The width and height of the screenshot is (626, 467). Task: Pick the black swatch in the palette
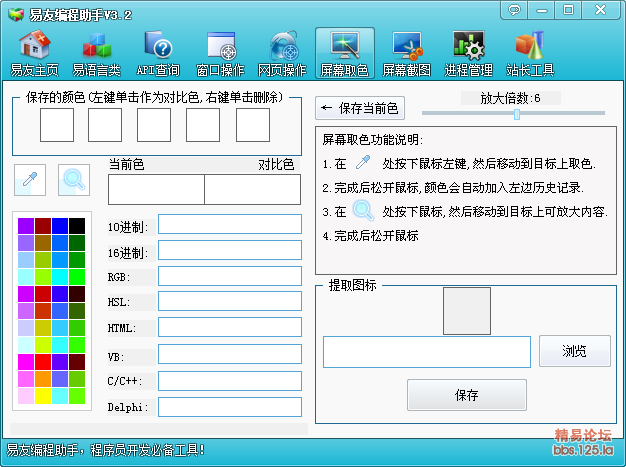[x=77, y=226]
